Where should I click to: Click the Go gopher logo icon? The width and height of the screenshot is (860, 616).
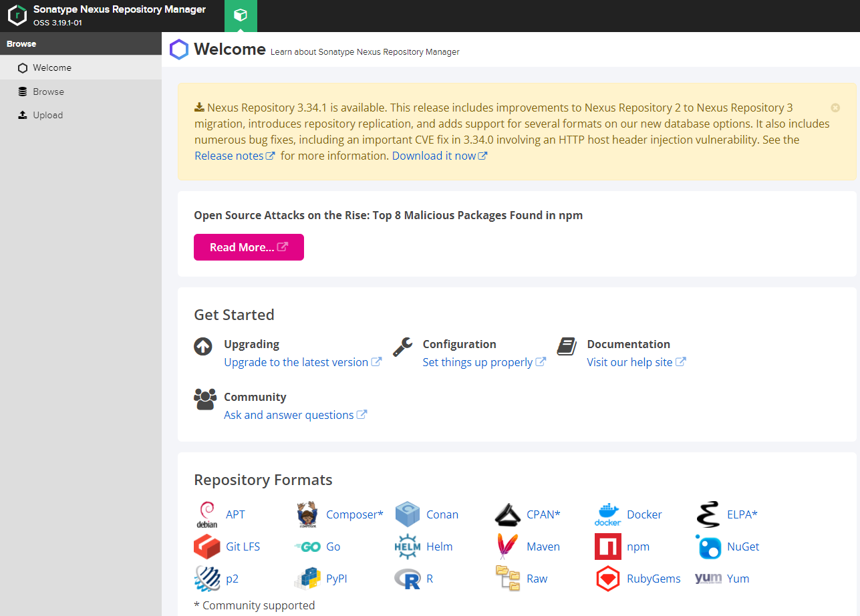[307, 547]
